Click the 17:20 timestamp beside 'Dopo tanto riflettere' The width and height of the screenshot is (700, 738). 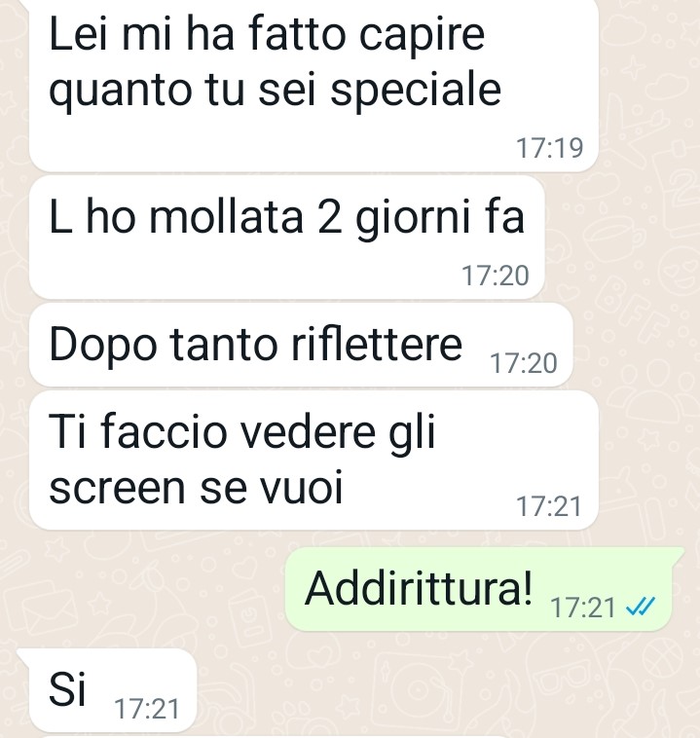coord(524,363)
